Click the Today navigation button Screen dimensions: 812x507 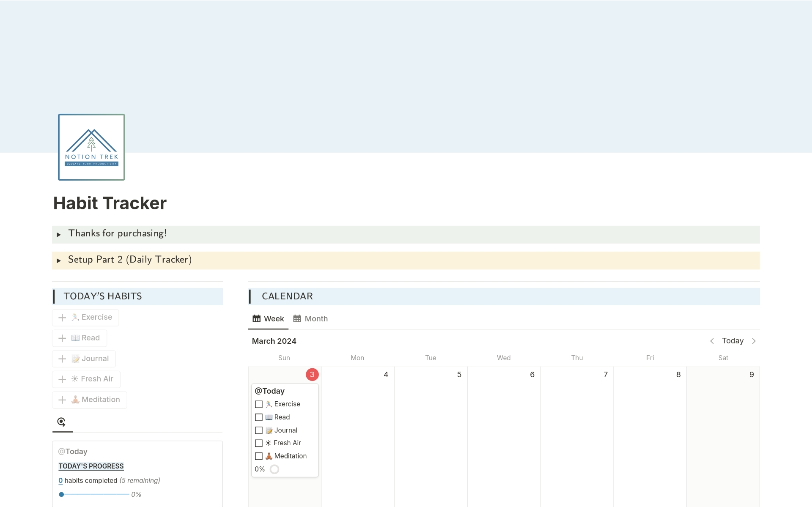[732, 341]
